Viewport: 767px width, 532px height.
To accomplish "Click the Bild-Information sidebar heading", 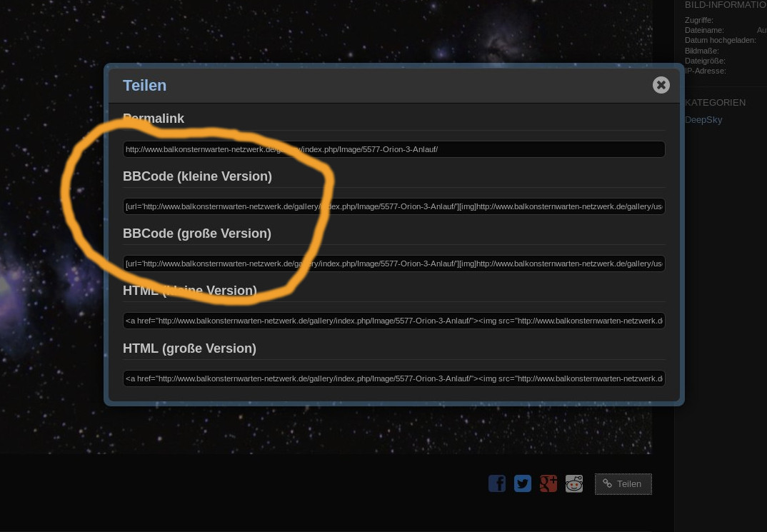I will (x=725, y=5).
